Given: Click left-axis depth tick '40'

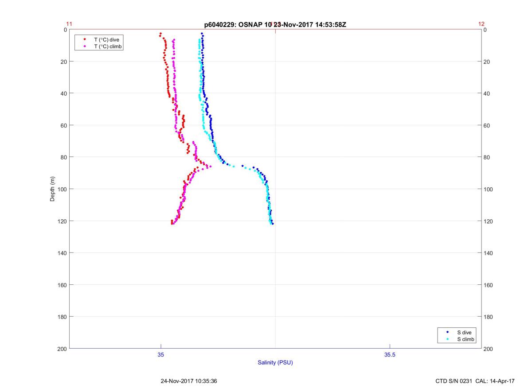Looking at the screenshot, I should pyautogui.click(x=64, y=93).
